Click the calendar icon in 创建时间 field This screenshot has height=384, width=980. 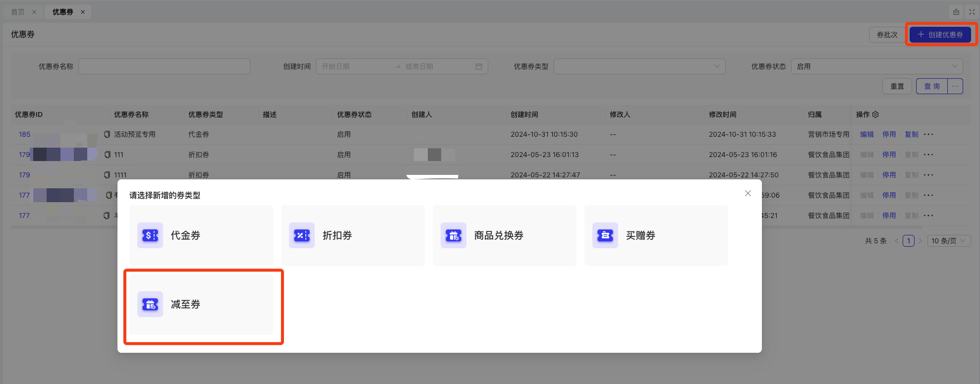tap(479, 66)
